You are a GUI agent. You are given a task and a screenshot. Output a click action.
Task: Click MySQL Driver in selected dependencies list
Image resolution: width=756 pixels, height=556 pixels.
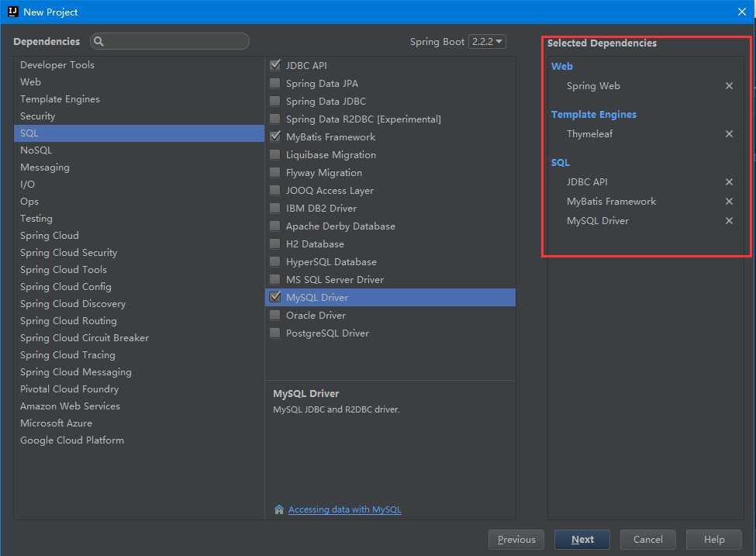pyautogui.click(x=597, y=220)
